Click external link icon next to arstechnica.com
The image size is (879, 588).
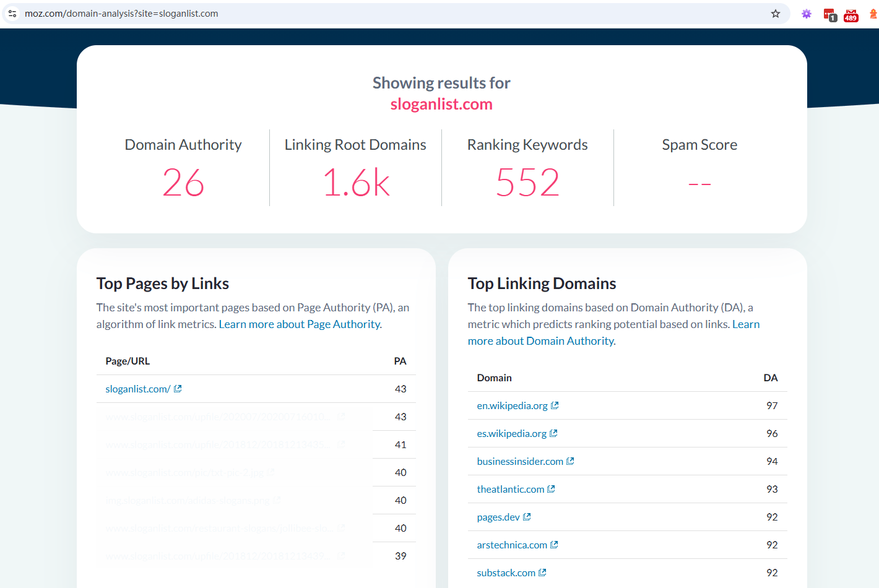(554, 545)
